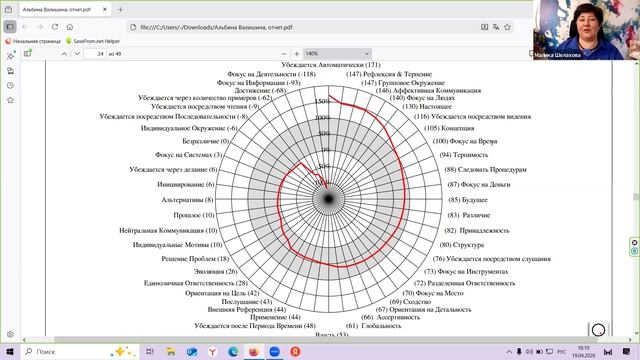Click the Внешняя Референция (44) label

[x=247, y=309]
